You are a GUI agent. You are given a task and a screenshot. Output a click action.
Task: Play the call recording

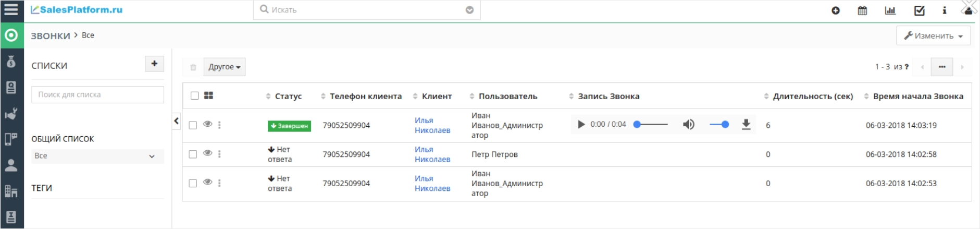[x=581, y=124]
